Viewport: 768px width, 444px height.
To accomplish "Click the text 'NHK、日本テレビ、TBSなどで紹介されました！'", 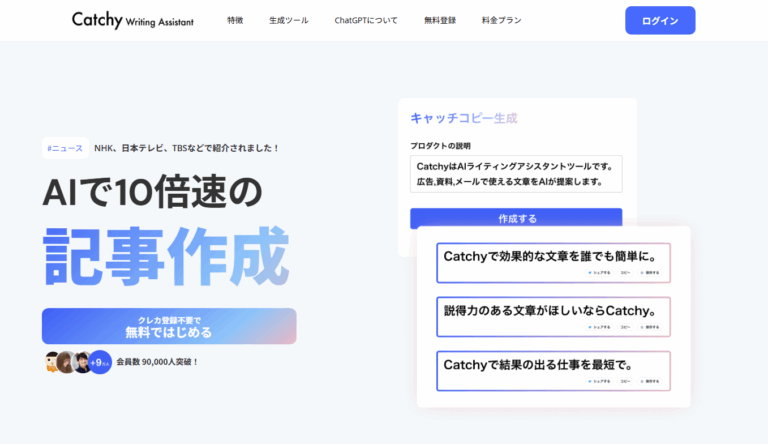I will 187,148.
